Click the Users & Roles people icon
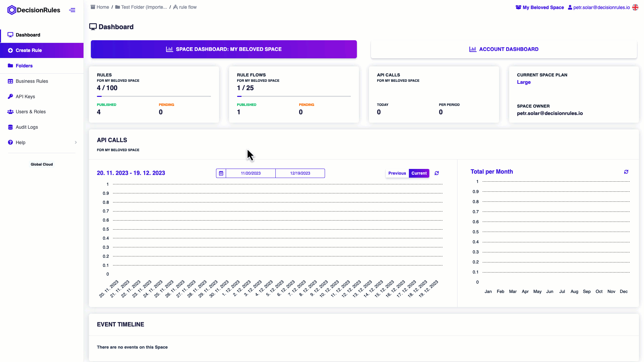 [10, 112]
